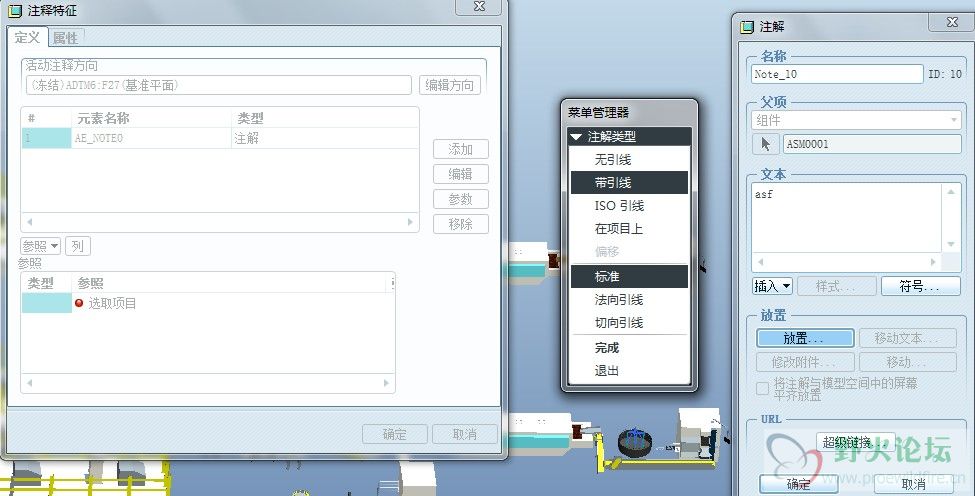The image size is (975, 496).
Task: Close the 注释特征 dialog
Action: click(x=479, y=6)
